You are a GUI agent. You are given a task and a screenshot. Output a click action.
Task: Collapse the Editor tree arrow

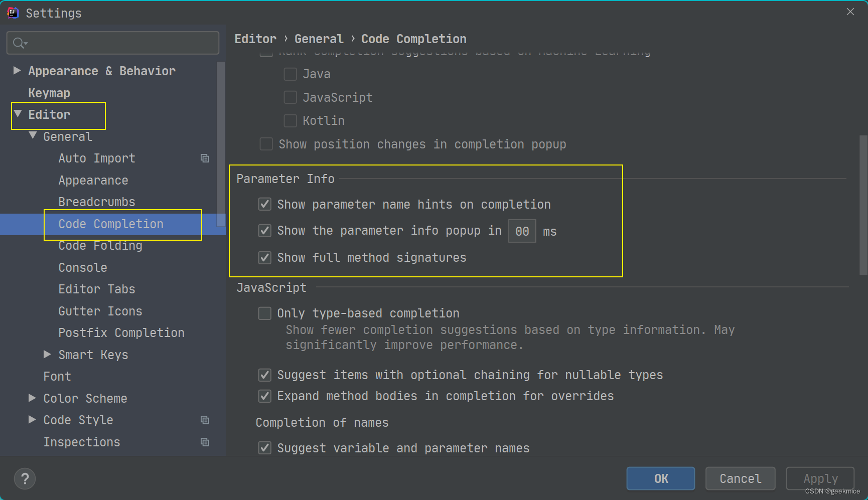tap(18, 114)
